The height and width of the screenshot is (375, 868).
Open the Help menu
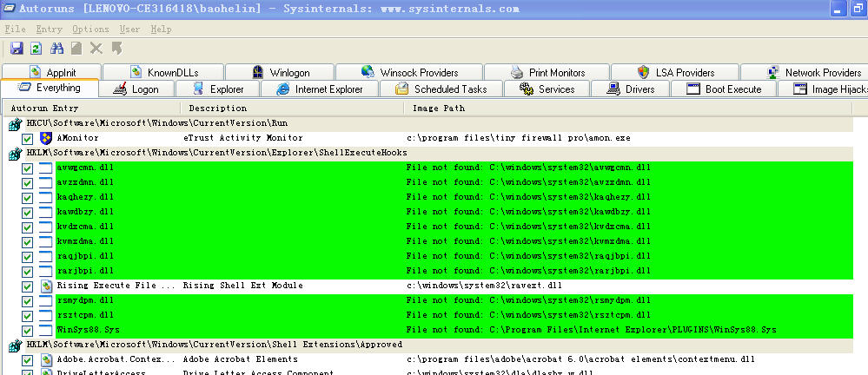[161, 30]
